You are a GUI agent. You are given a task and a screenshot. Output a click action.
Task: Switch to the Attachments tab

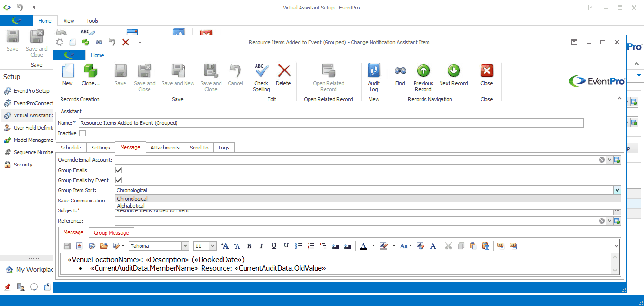click(165, 148)
